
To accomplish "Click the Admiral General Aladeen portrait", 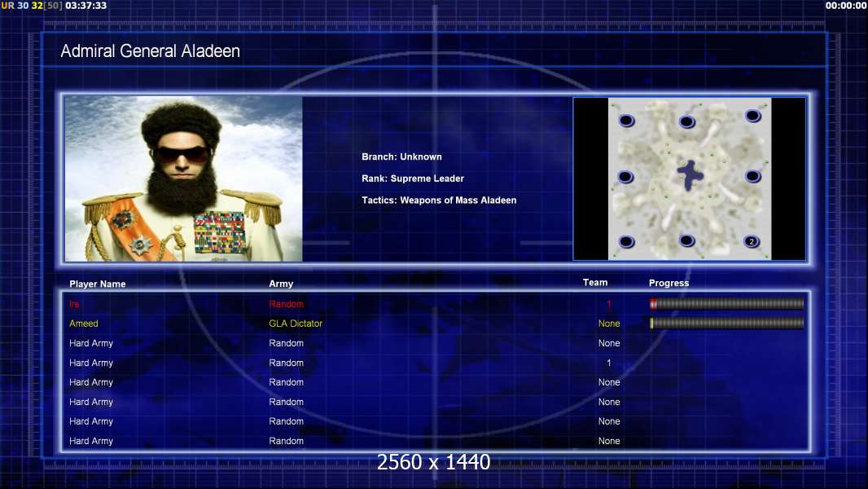I will click(x=183, y=178).
